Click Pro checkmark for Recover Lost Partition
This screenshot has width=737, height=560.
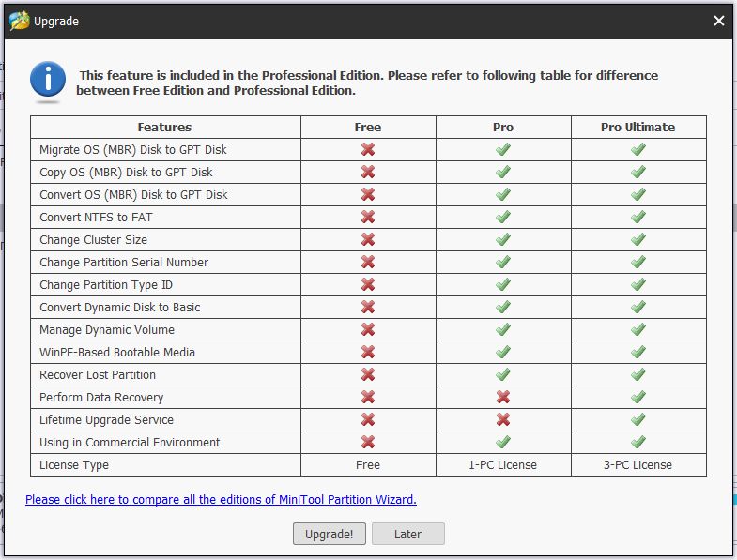(x=503, y=374)
